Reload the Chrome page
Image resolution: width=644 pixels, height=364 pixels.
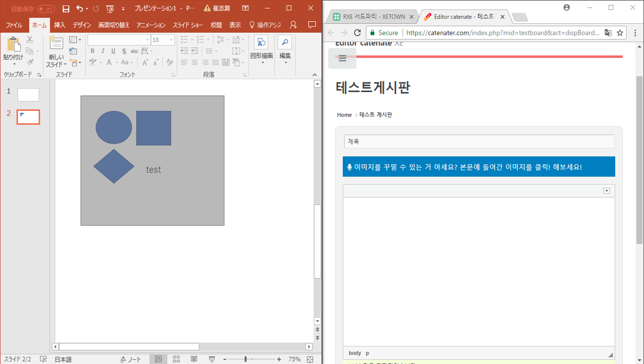358,33
